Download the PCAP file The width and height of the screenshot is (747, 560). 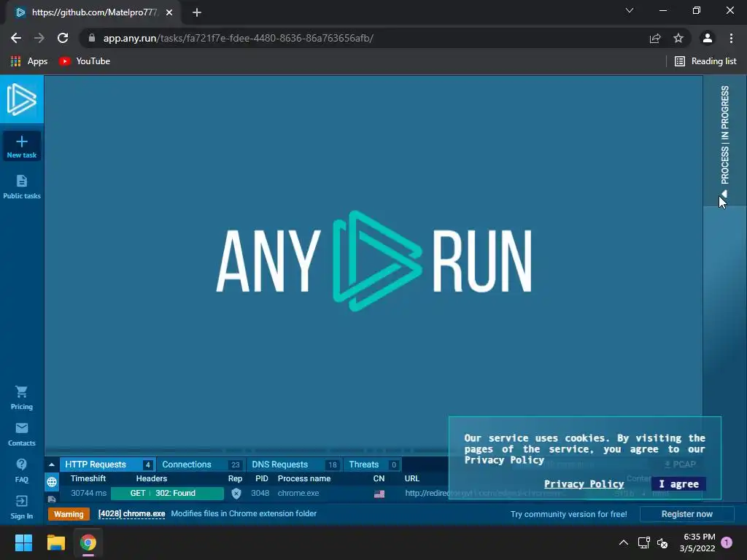point(680,464)
